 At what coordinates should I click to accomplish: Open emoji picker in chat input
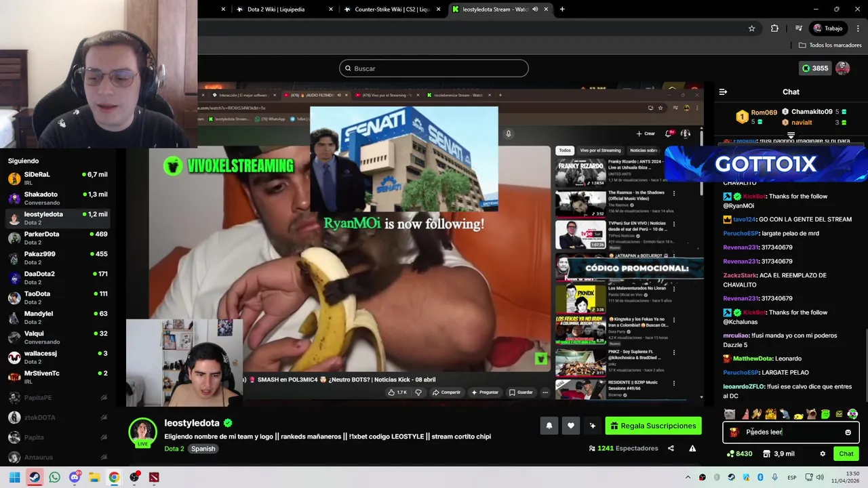click(x=848, y=432)
